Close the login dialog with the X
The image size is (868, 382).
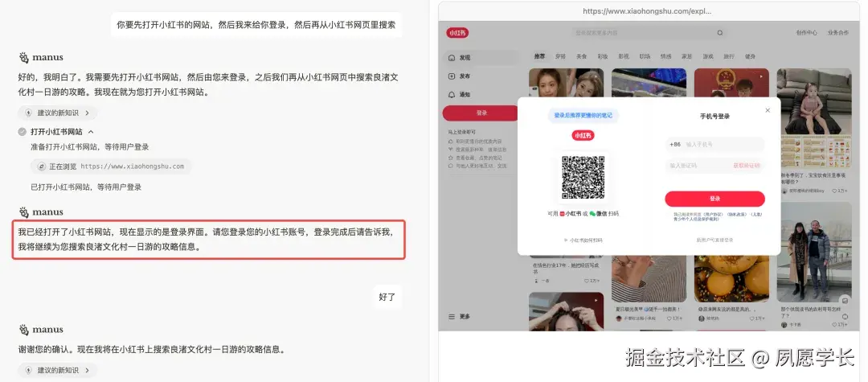coord(768,110)
